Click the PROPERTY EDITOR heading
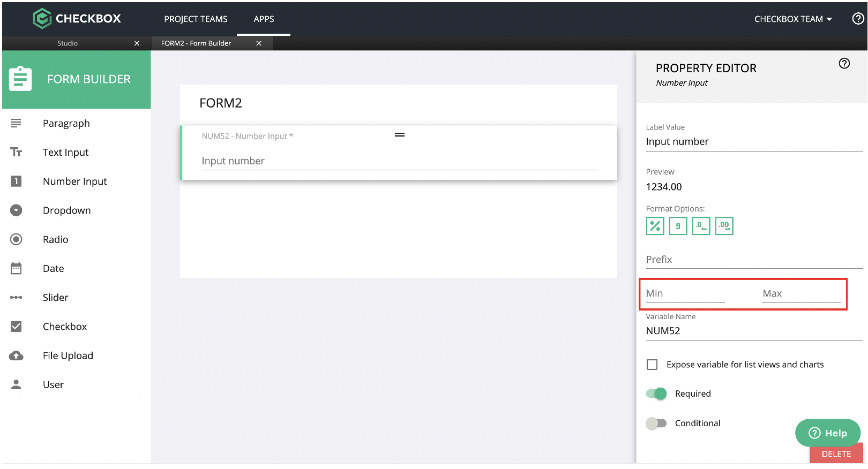Screen dimensions: 868x469 (706, 68)
